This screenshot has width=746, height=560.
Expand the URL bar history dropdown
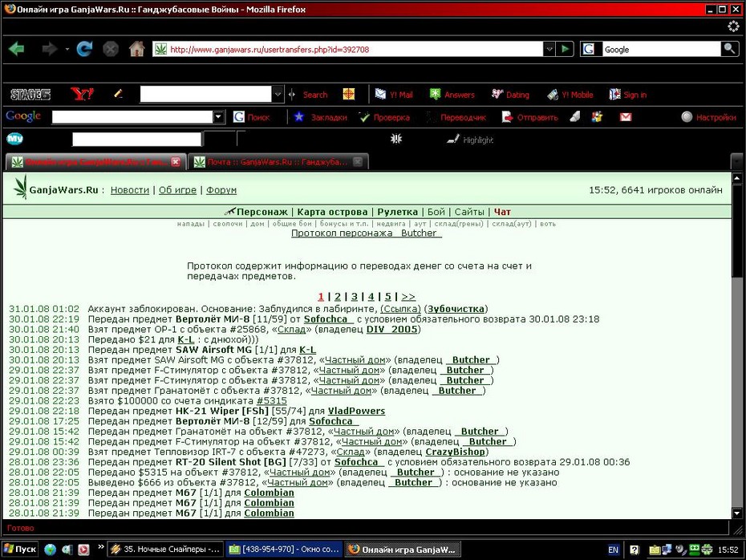(x=549, y=48)
